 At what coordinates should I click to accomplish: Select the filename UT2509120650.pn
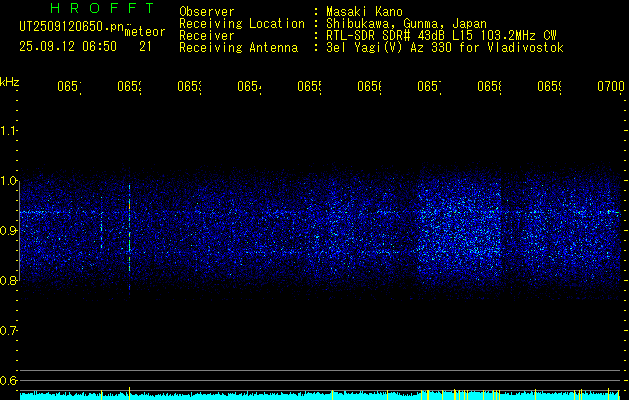click(72, 27)
